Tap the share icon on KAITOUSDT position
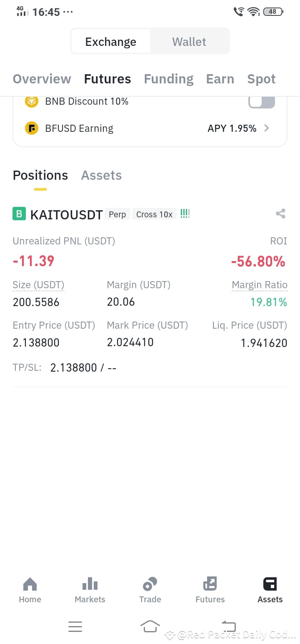300x644 pixels. click(280, 214)
